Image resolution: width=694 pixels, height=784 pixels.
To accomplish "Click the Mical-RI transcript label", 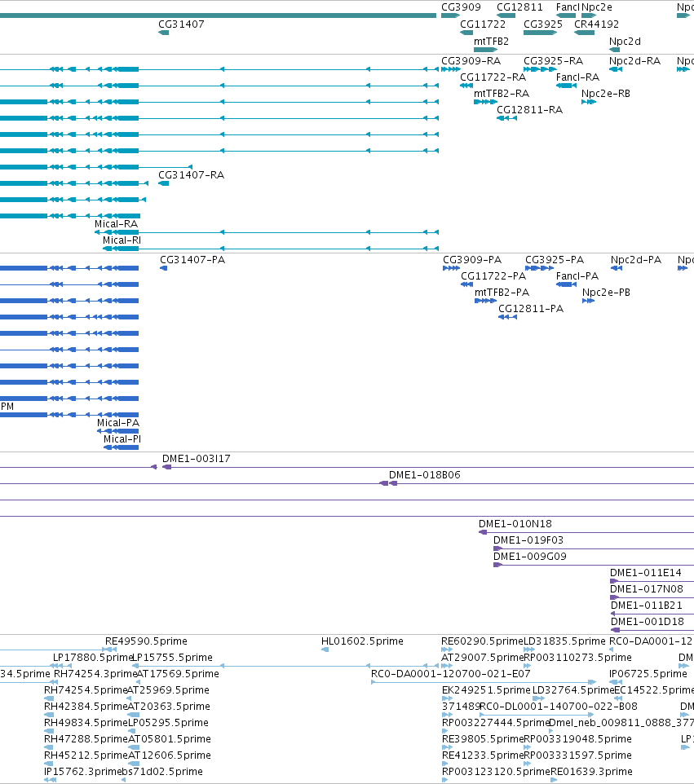I will coord(122,240).
